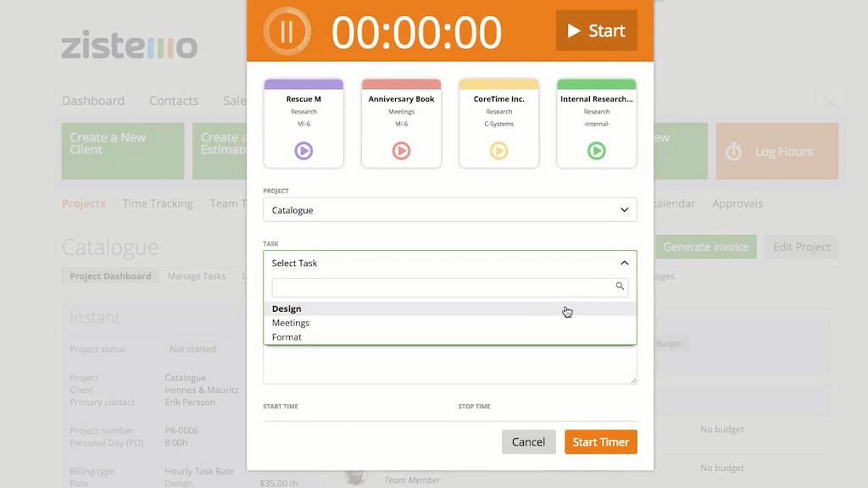
Task: Start the Rescue M research timer
Action: point(303,151)
